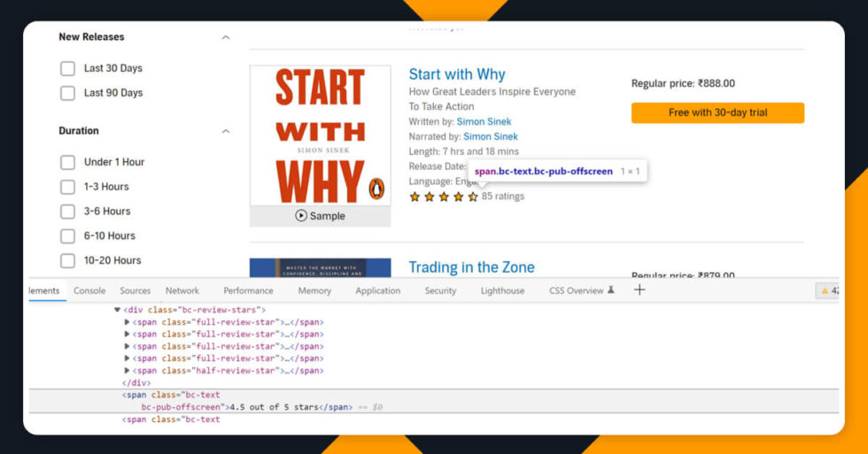Screen dimensions: 868x454
Task: Open the Start with Why title link
Action: pos(457,74)
